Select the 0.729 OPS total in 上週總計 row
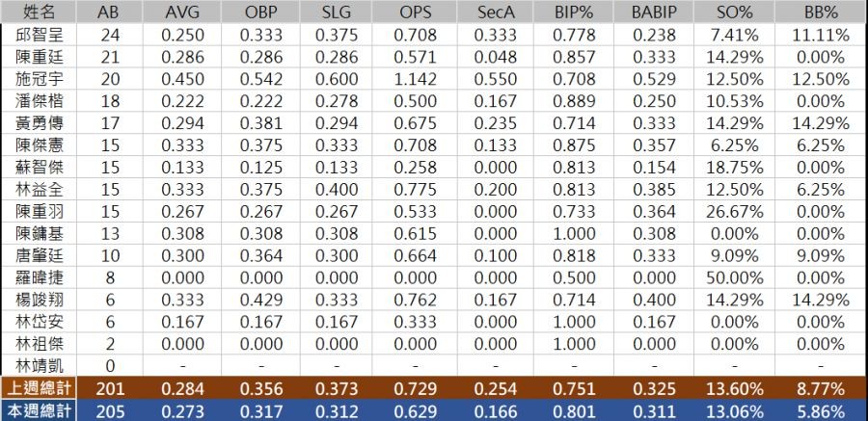 point(415,387)
